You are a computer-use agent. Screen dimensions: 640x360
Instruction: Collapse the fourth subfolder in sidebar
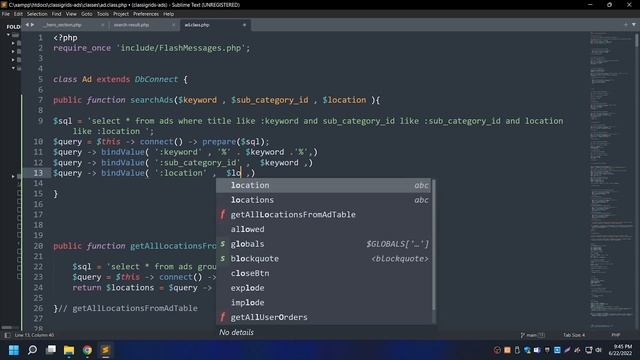(x=13, y=68)
